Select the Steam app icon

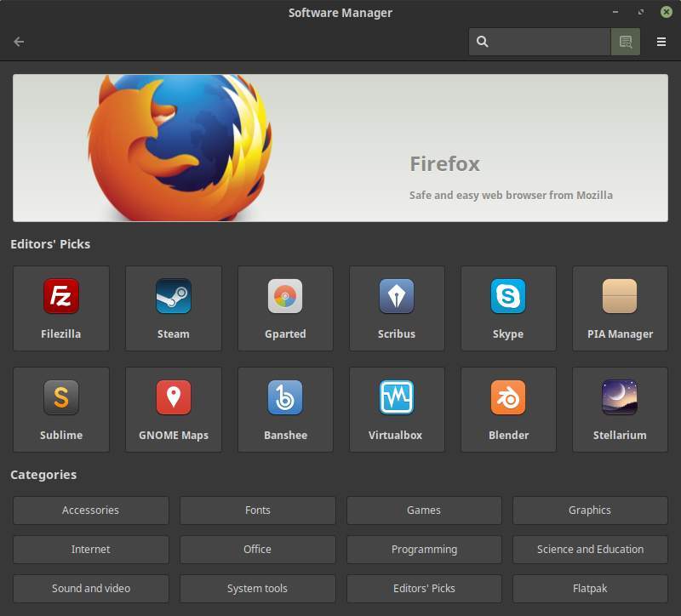coord(174,296)
